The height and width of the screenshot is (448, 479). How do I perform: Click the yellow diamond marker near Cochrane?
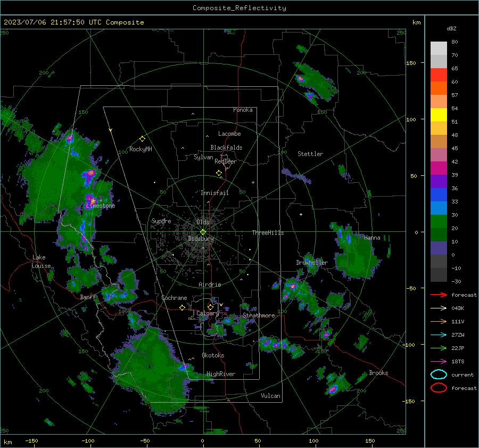coord(183,308)
